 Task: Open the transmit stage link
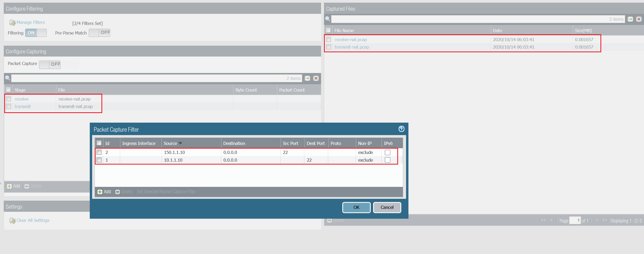23,106
